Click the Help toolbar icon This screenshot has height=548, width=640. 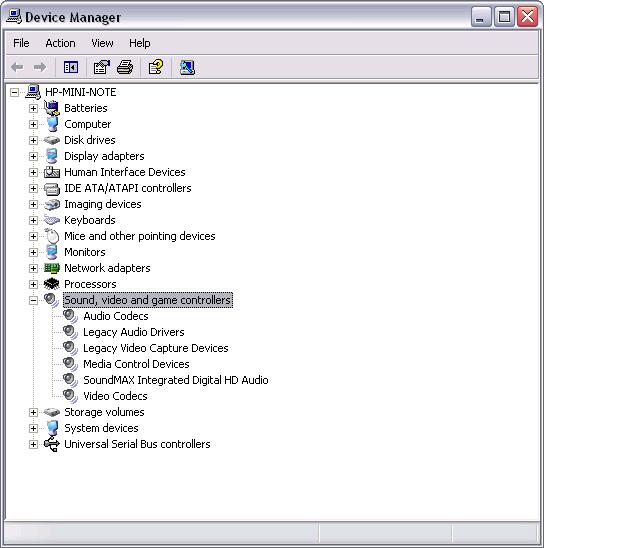point(156,67)
